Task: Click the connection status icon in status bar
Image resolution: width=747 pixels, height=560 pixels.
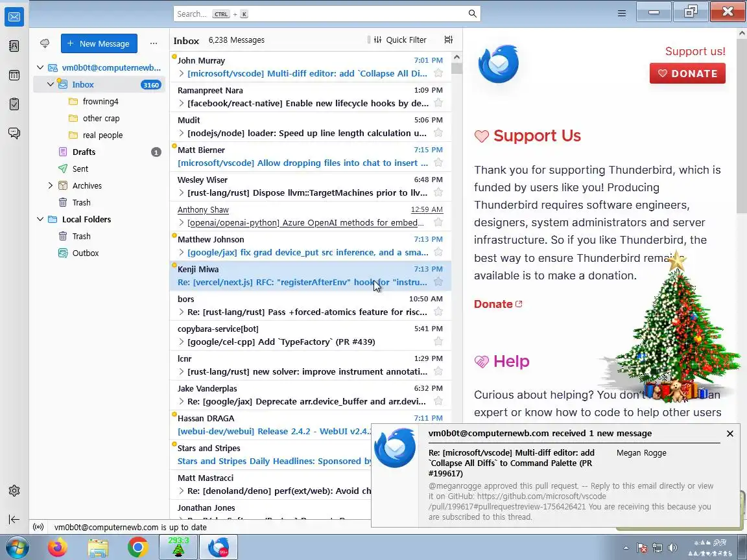Action: [x=39, y=527]
